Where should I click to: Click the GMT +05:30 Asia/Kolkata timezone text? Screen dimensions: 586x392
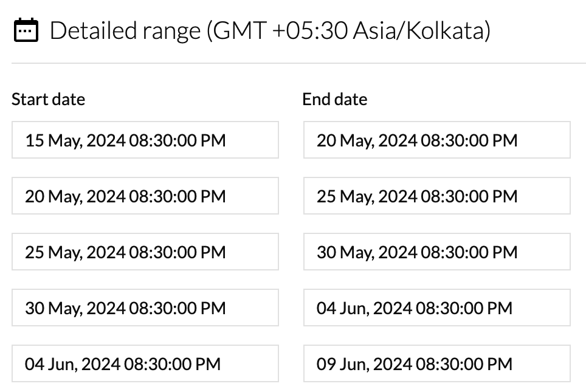pyautogui.click(x=349, y=30)
